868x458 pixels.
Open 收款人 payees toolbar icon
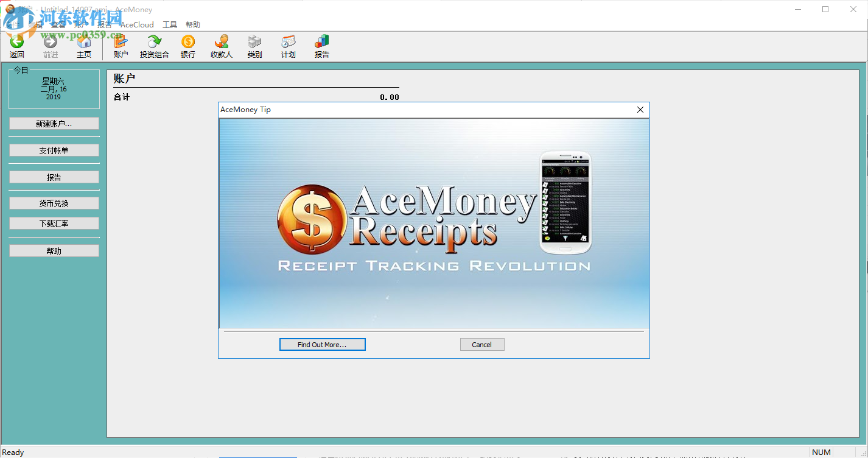[222, 41]
